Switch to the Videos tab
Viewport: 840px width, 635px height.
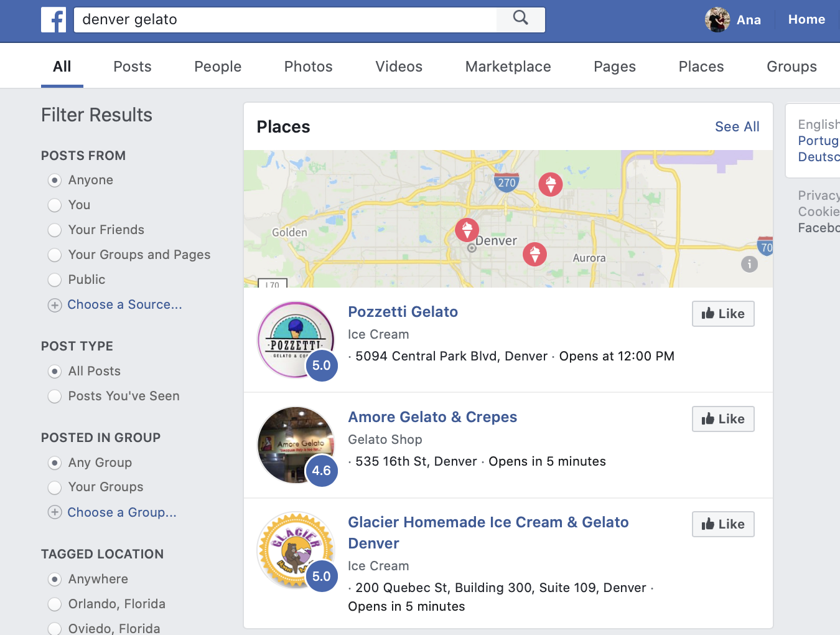[399, 67]
